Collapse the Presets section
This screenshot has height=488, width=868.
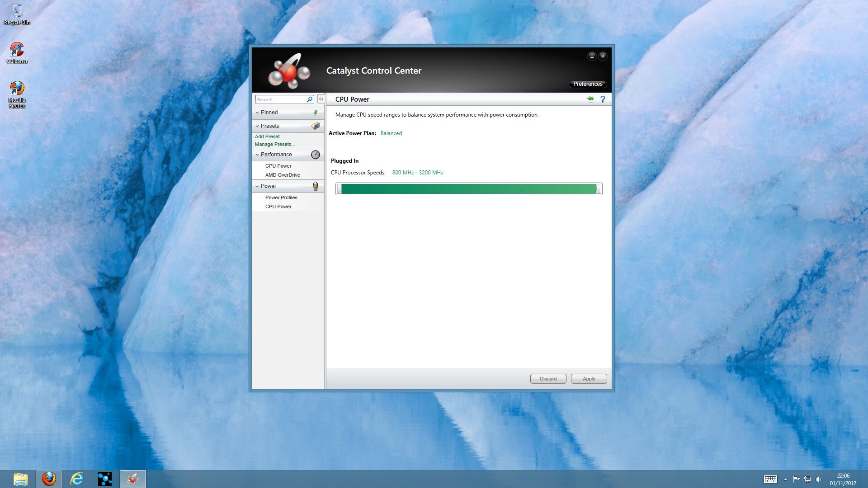tap(257, 126)
